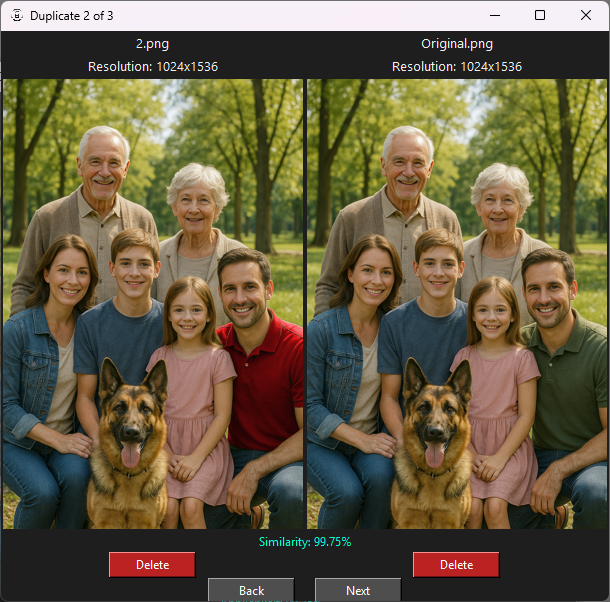Click the app icon in title bar

click(17, 16)
